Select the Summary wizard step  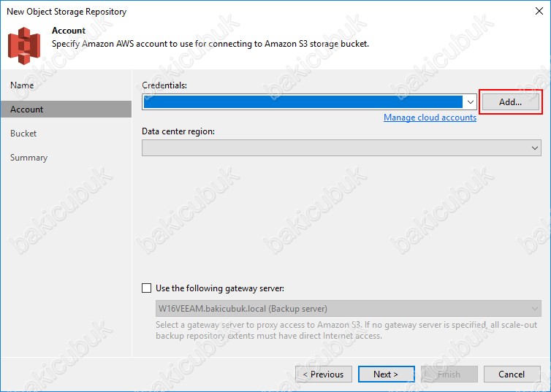tap(28, 158)
